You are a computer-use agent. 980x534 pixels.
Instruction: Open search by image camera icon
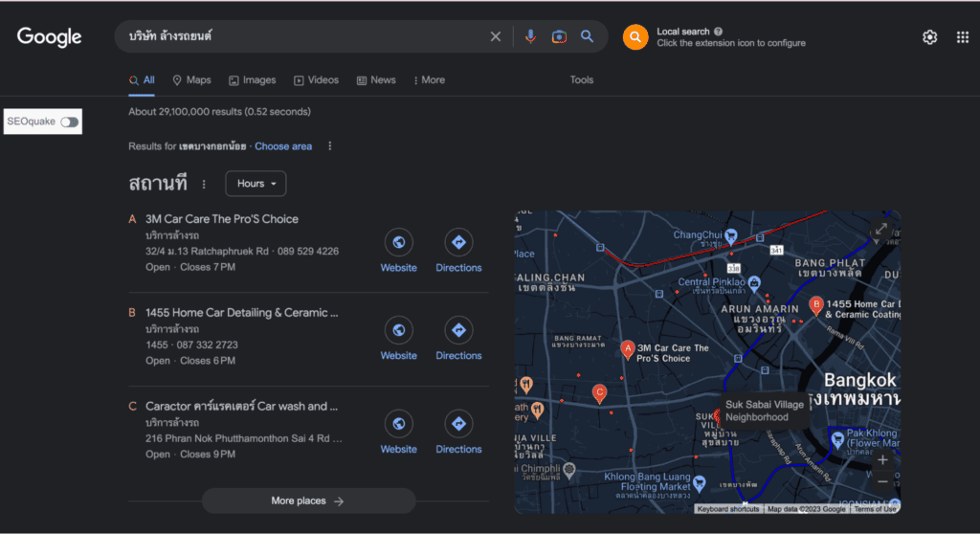(x=559, y=36)
